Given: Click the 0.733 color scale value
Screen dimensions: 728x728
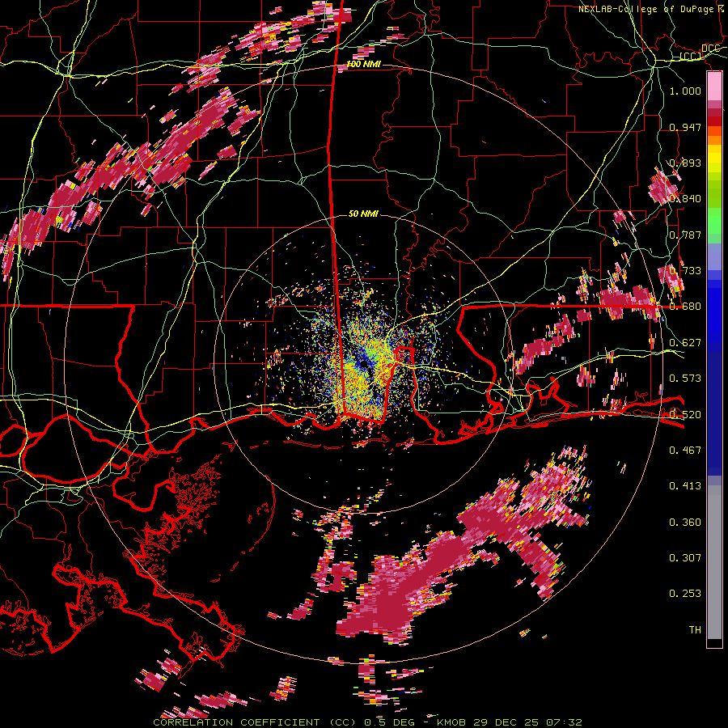Looking at the screenshot, I should tap(685, 271).
